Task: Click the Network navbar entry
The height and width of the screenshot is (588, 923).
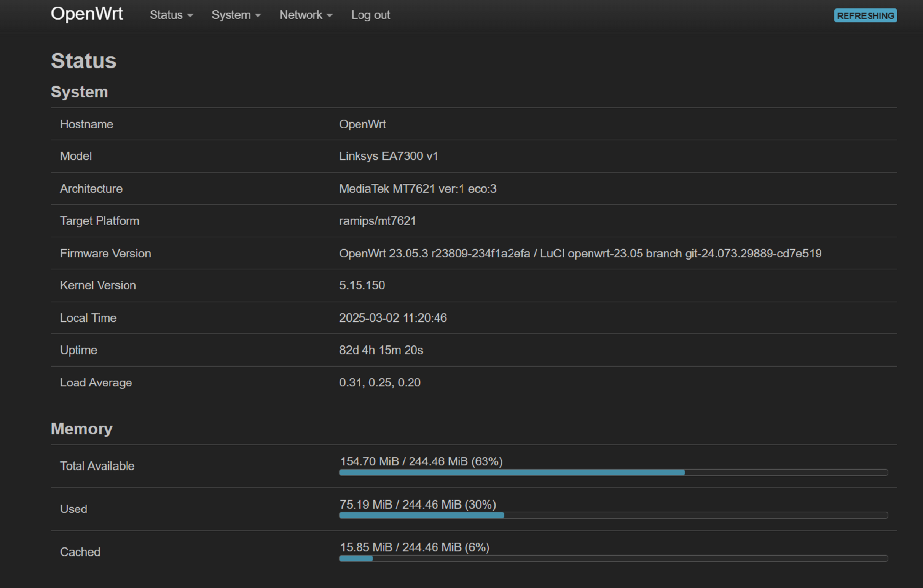Action: point(301,15)
